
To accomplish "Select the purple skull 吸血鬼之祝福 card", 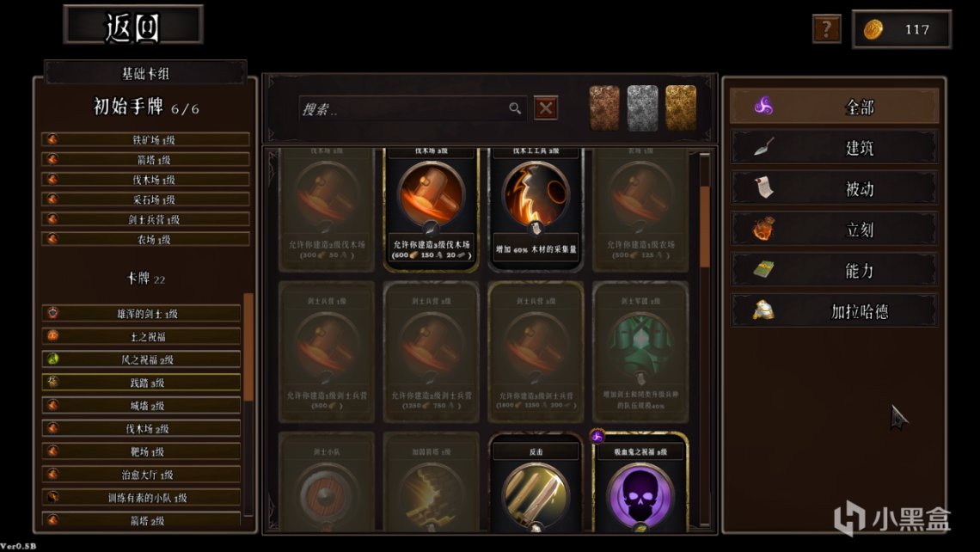I will [640, 482].
